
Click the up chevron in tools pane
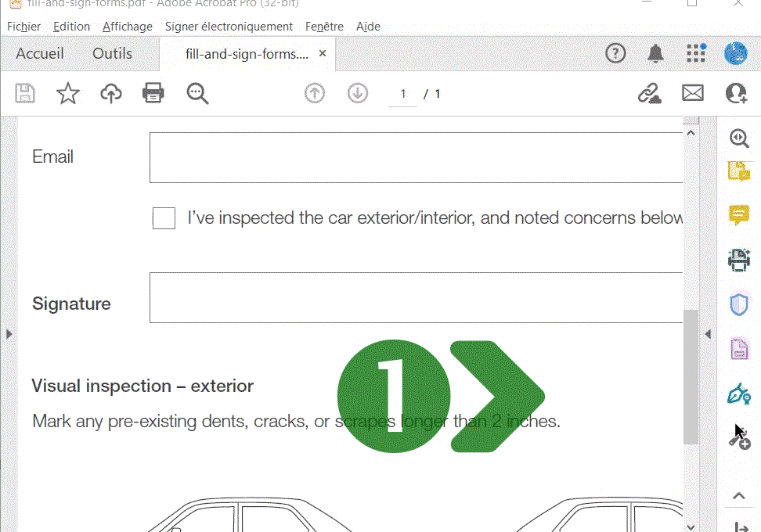point(739,496)
